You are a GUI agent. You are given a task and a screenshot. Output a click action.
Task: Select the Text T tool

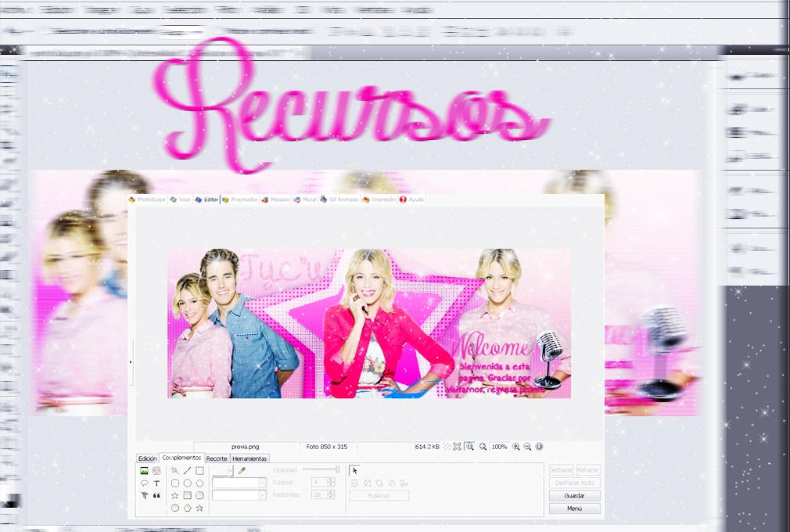tap(156, 483)
